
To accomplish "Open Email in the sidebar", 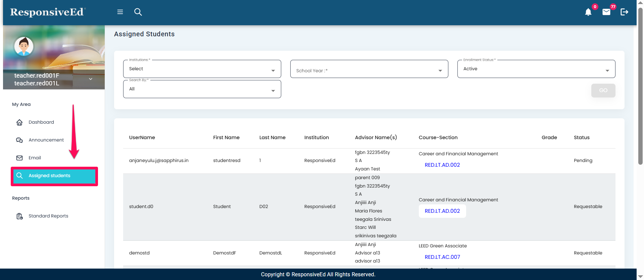I will pyautogui.click(x=35, y=158).
